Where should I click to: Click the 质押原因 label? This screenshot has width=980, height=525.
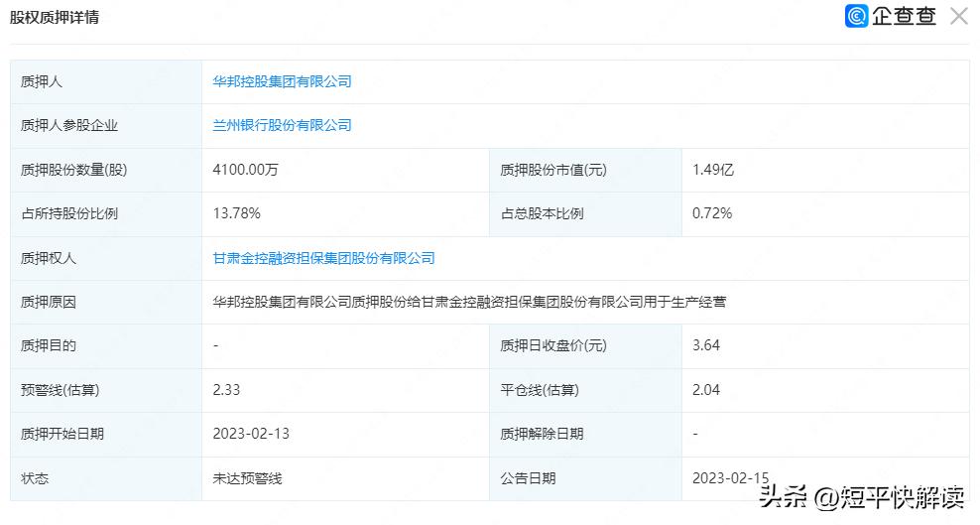pos(49,302)
